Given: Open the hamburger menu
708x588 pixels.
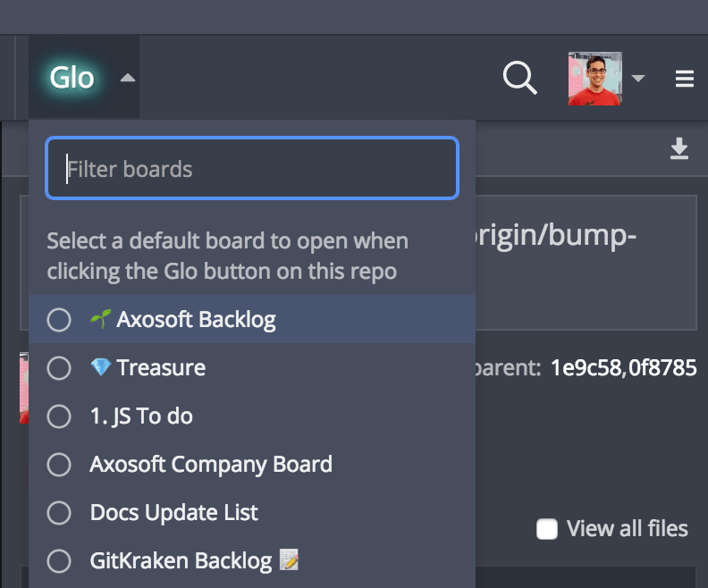Looking at the screenshot, I should pos(685,80).
